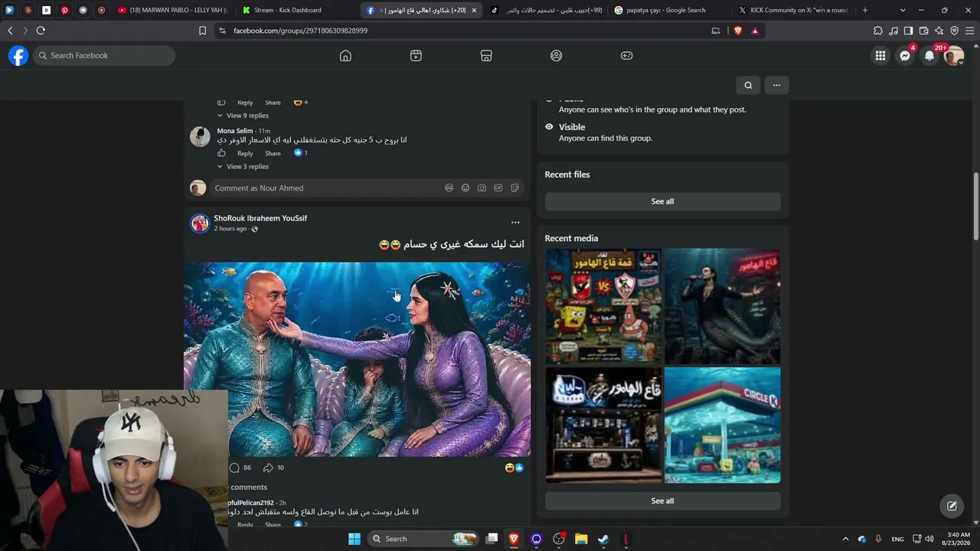Open the Facebook Home icon
This screenshot has height=551, width=980.
click(345, 56)
